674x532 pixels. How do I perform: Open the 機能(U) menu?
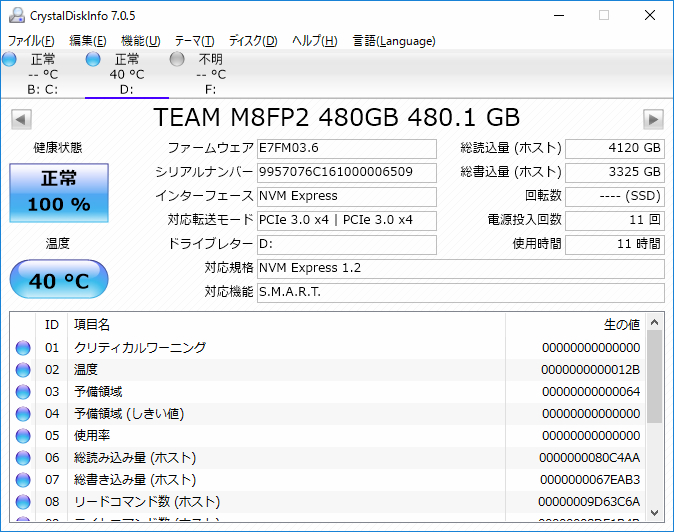coord(140,41)
